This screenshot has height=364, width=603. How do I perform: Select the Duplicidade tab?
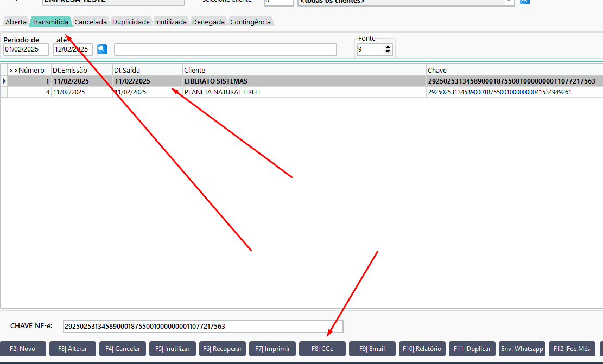(x=131, y=22)
